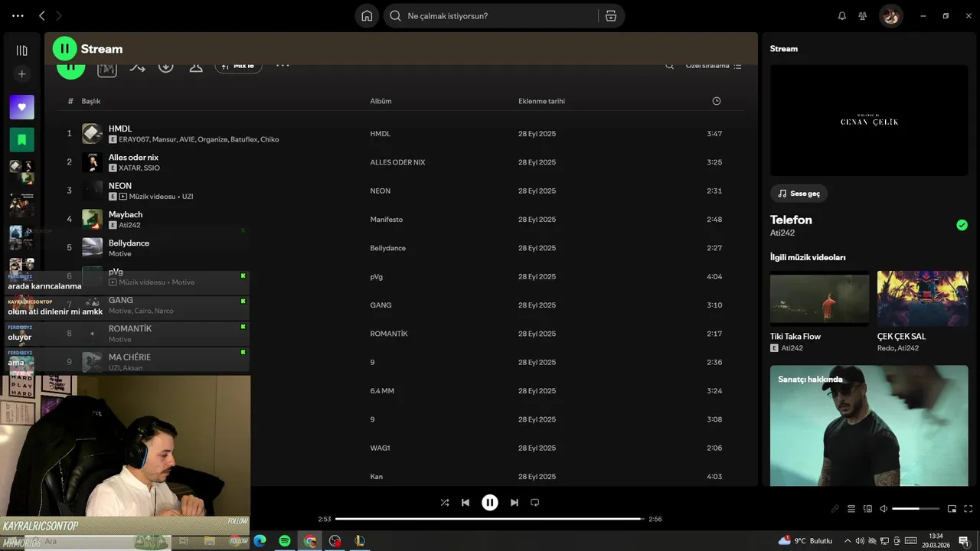Open the Liked Songs heart tile
This screenshot has width=980, height=551.
21,107
